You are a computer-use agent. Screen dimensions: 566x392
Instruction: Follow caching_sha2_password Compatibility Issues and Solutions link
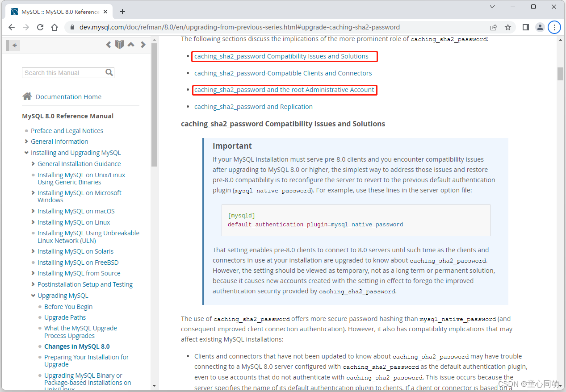click(x=281, y=56)
